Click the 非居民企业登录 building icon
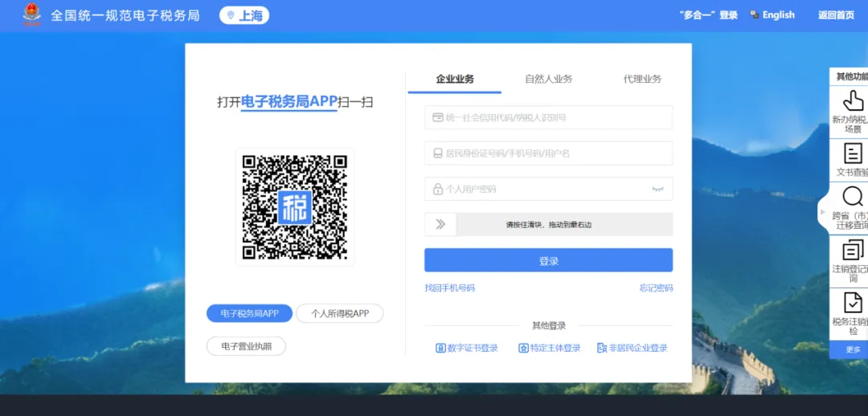Screen dimensions: 868x416 pos(602,348)
